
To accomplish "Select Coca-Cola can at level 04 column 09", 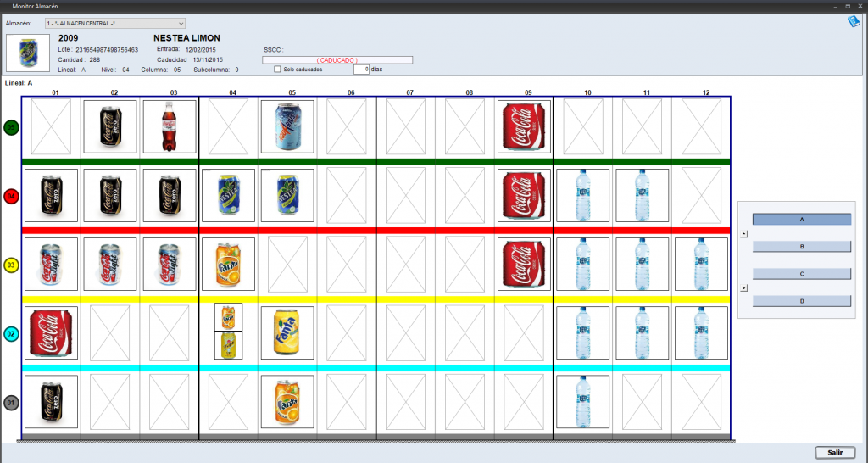I will (524, 196).
